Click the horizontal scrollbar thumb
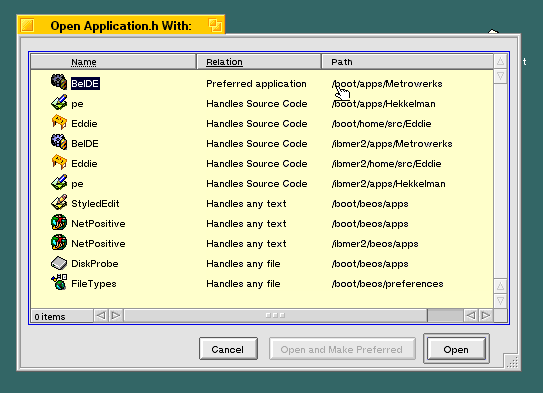Image resolution: width=543 pixels, height=393 pixels. 276,315
